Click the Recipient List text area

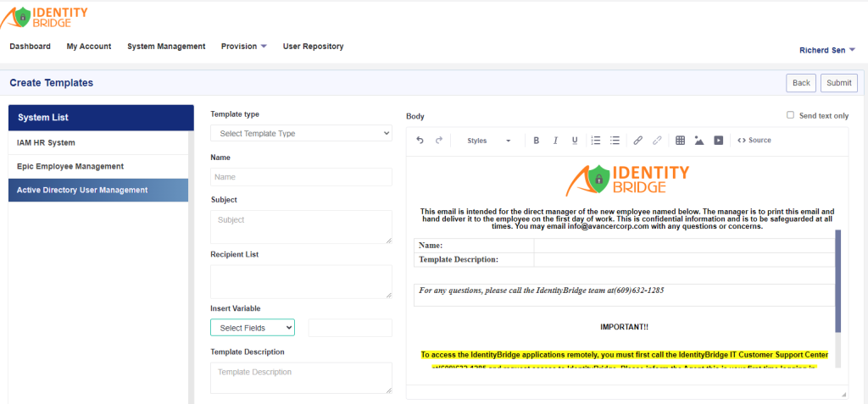point(301,282)
